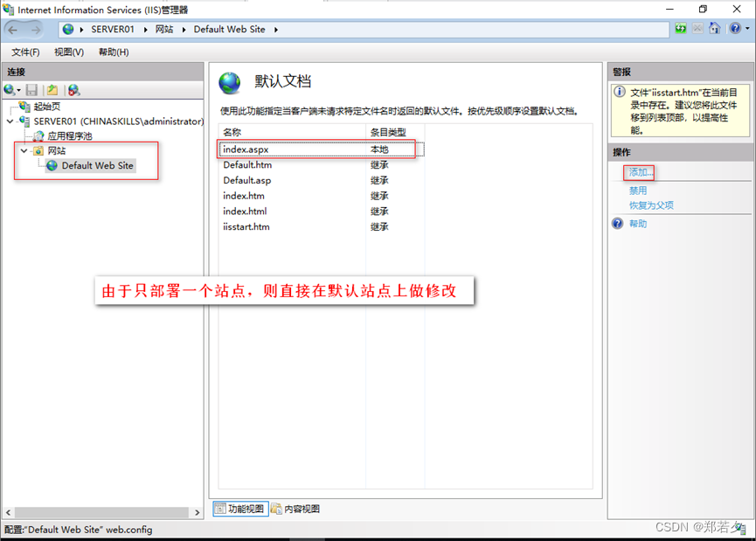Open the 文件(F) menu
Screen dimensions: 756x541
tap(25, 52)
